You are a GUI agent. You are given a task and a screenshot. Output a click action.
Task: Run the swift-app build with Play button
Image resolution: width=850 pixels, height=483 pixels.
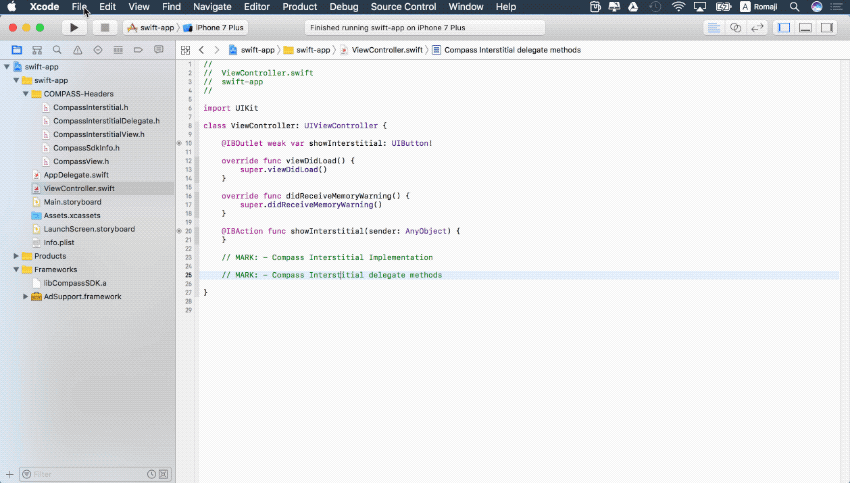point(74,28)
